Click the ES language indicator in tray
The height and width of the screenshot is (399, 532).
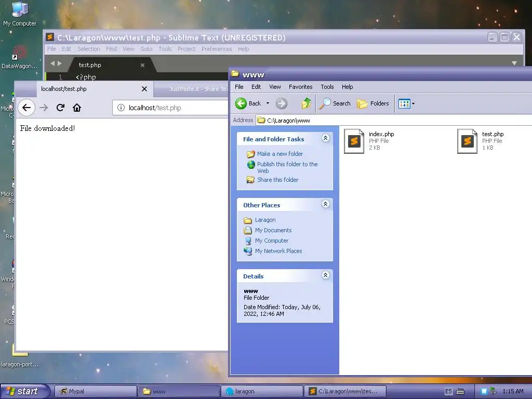(448, 392)
